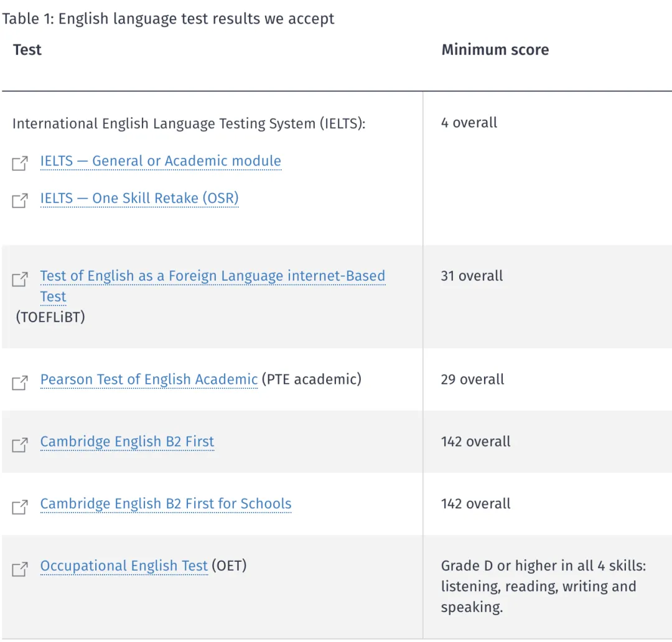The height and width of the screenshot is (642, 672).
Task: Click the '(PTE academic)' text
Action: coord(312,379)
